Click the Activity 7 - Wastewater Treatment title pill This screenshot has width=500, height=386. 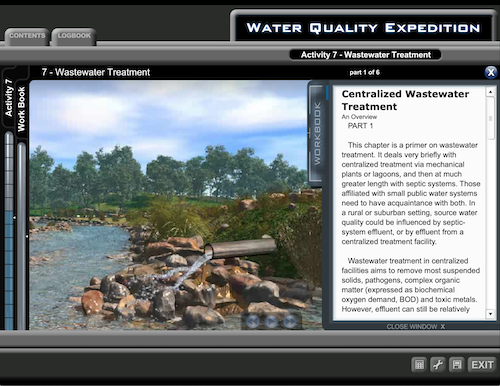(366, 55)
